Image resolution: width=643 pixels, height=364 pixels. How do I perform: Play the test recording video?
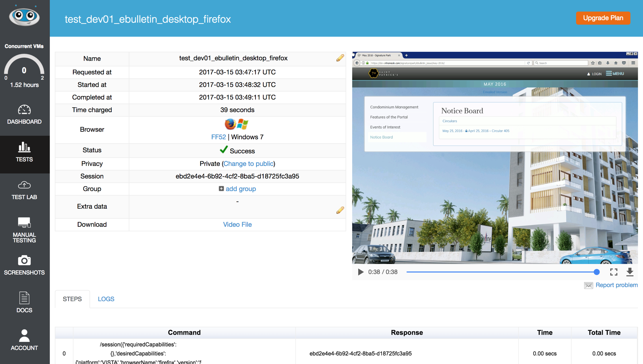tap(360, 272)
